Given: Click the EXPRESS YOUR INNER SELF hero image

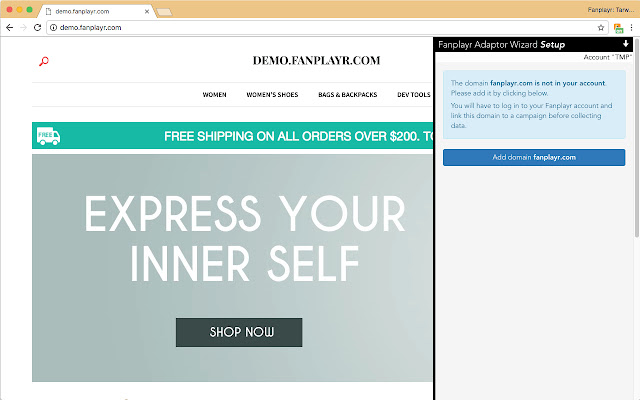Looking at the screenshot, I should click(233, 268).
